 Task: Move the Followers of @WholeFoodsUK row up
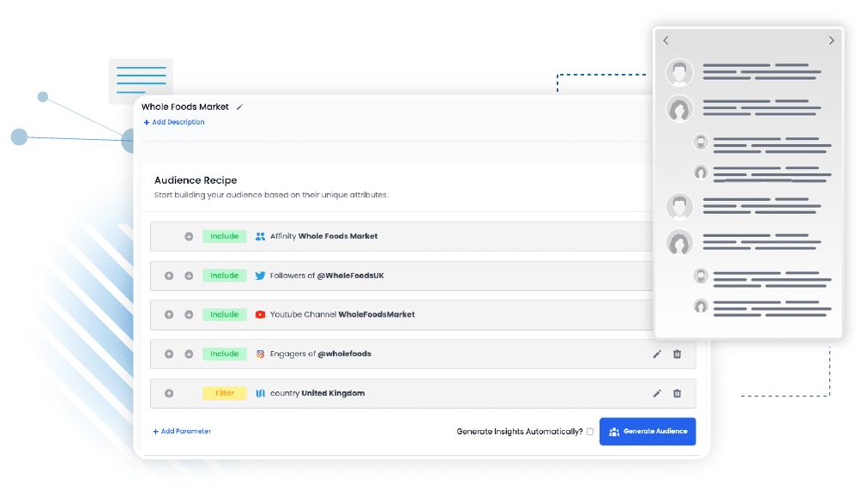point(169,276)
